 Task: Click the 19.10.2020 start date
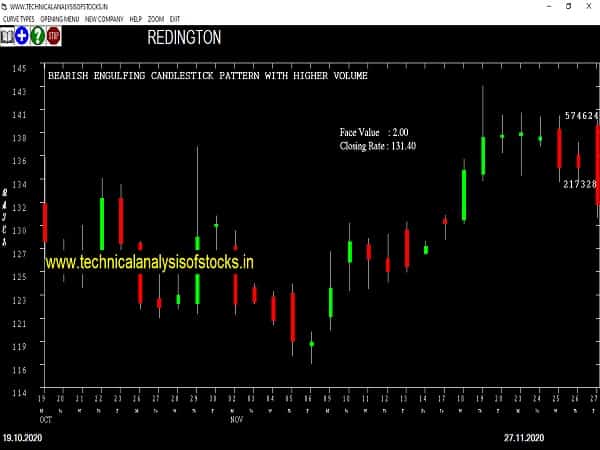(22, 438)
